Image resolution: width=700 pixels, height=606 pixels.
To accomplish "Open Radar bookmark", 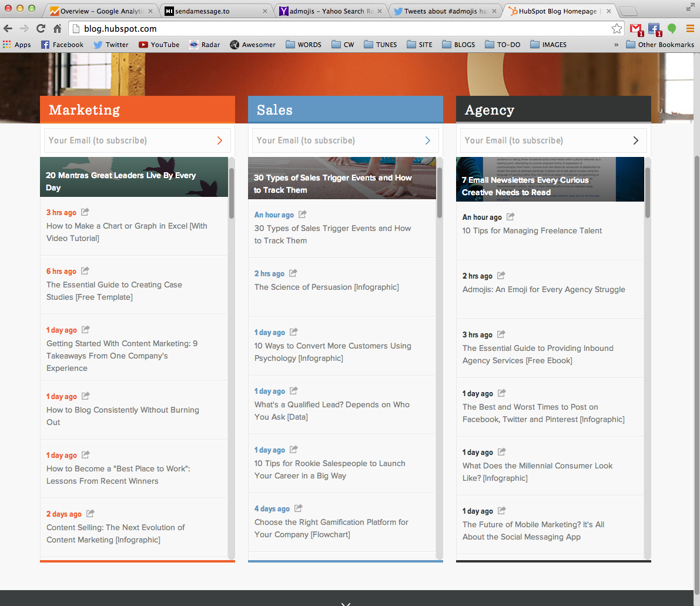I will (205, 45).
